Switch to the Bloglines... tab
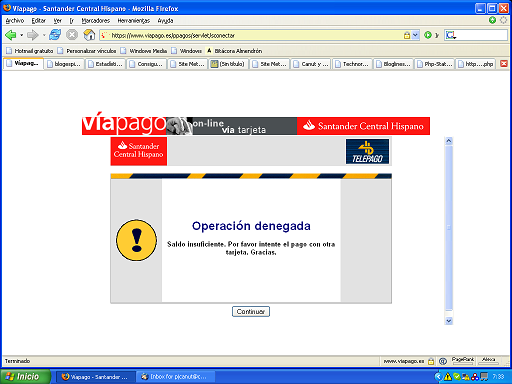Screen dimensions: 512x384 [393, 64]
